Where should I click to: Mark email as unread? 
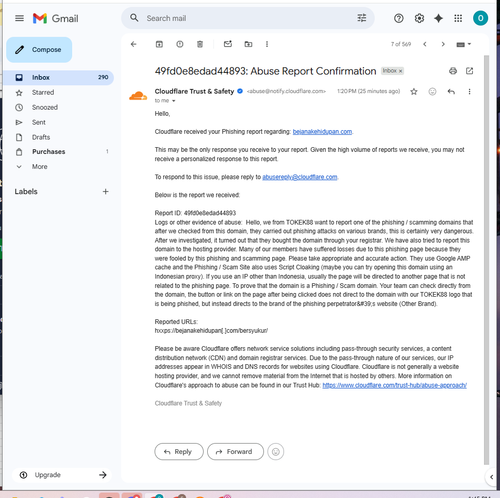tap(228, 44)
